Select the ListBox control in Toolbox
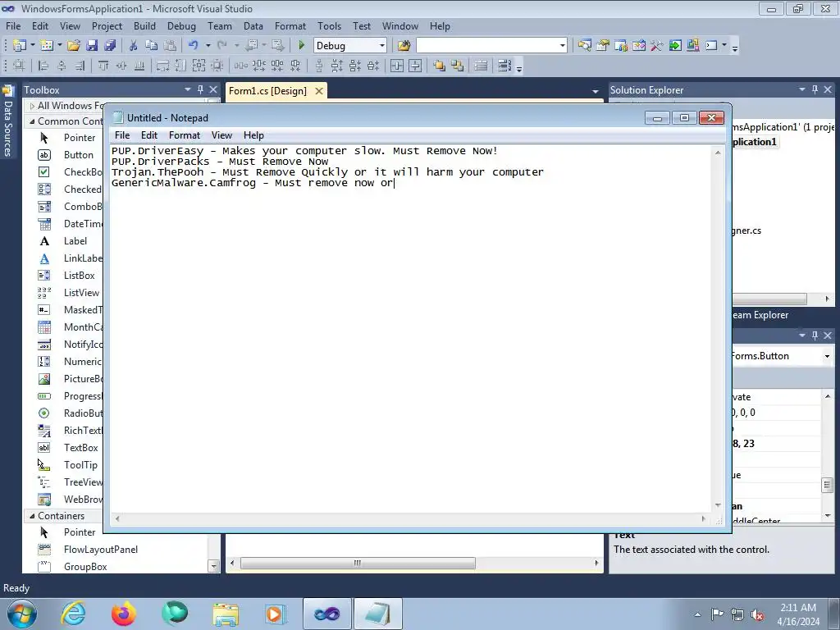 [80, 276]
